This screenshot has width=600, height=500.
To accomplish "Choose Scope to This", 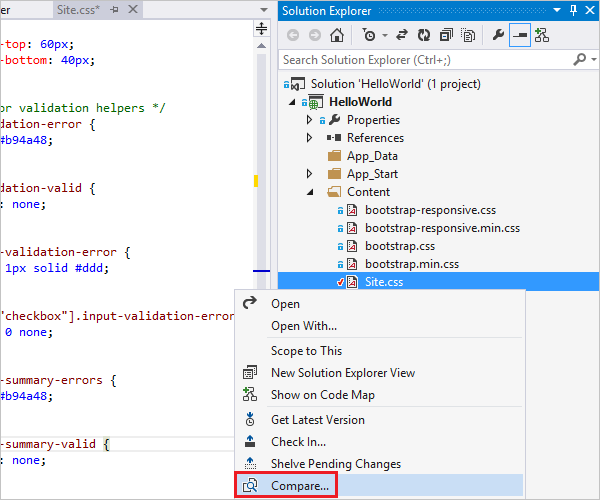I will point(306,351).
